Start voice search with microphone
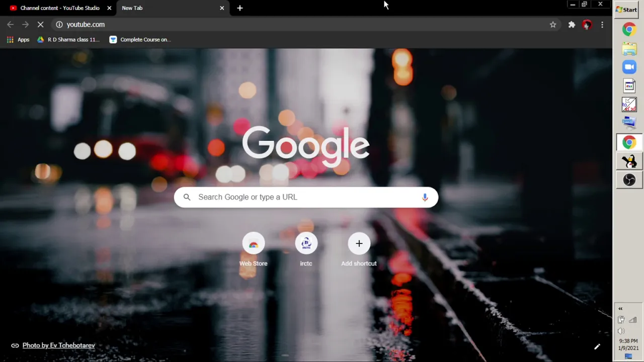 [x=425, y=197]
